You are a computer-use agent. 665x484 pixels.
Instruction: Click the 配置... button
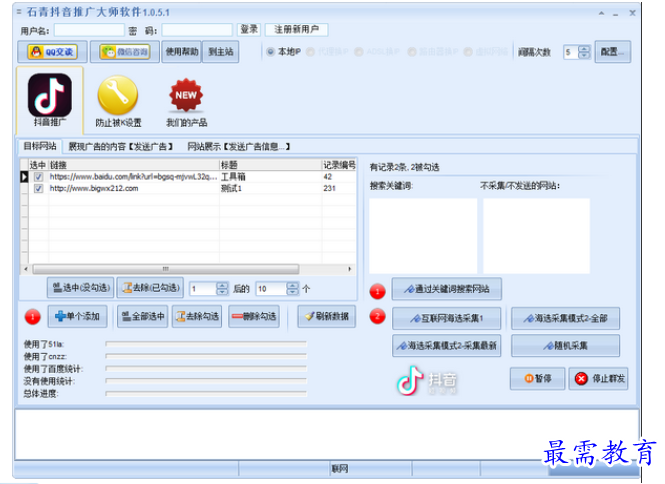[x=612, y=52]
